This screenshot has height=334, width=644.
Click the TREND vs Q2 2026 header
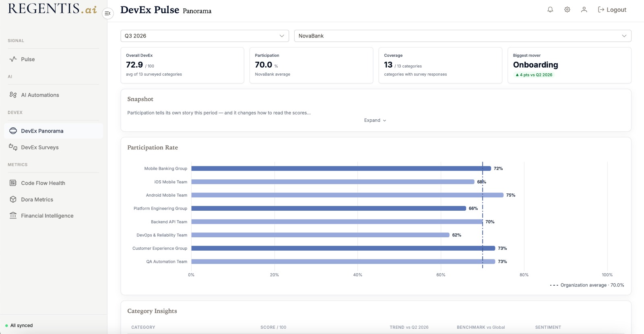pos(409,327)
